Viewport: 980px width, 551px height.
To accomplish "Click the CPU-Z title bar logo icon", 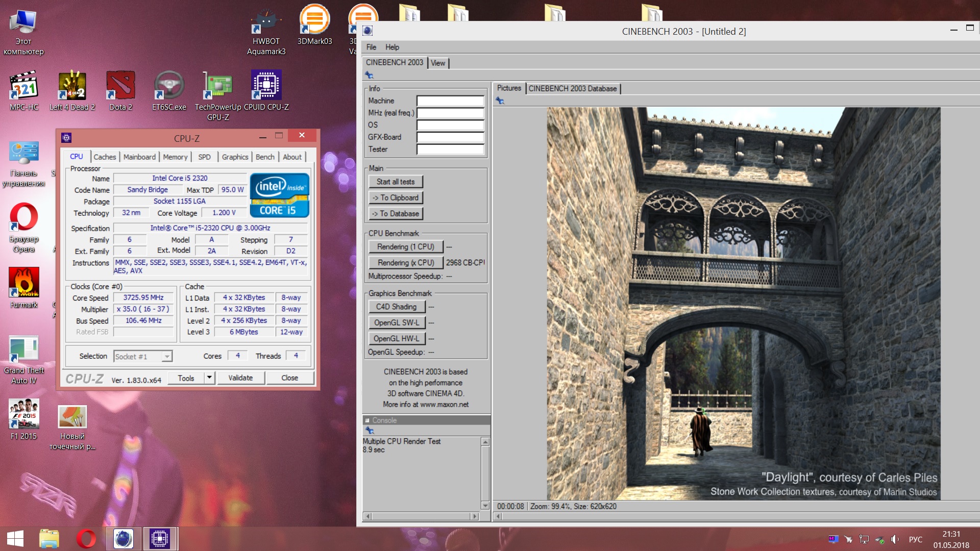I will click(x=66, y=138).
